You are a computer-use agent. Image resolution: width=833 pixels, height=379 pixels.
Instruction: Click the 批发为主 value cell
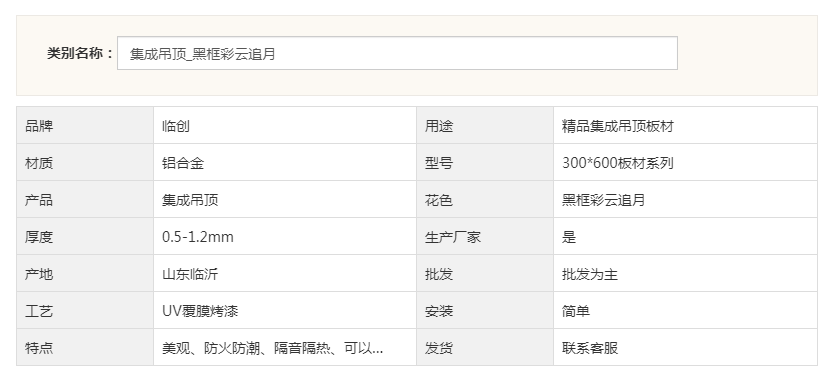[685, 274]
